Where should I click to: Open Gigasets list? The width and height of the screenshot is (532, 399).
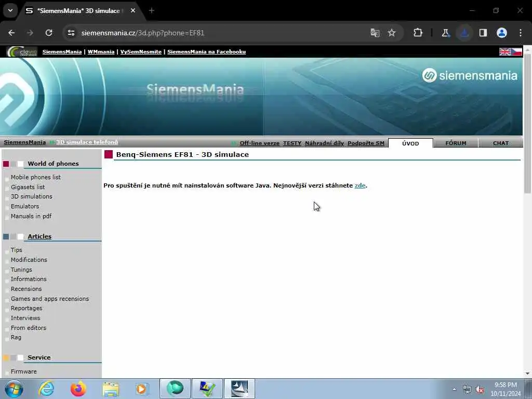[x=28, y=187]
